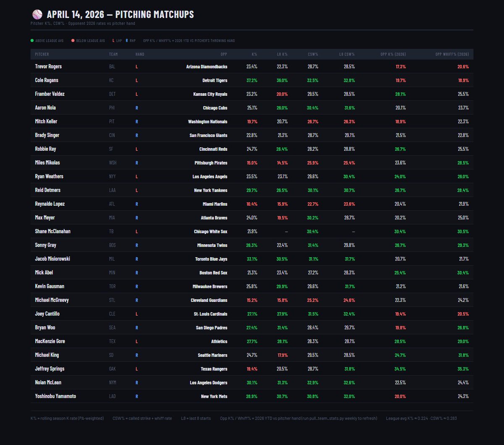The height and width of the screenshot is (445, 504).
Task: Click team abbreviation LAD in Yamamoto row
Action: 112,397
